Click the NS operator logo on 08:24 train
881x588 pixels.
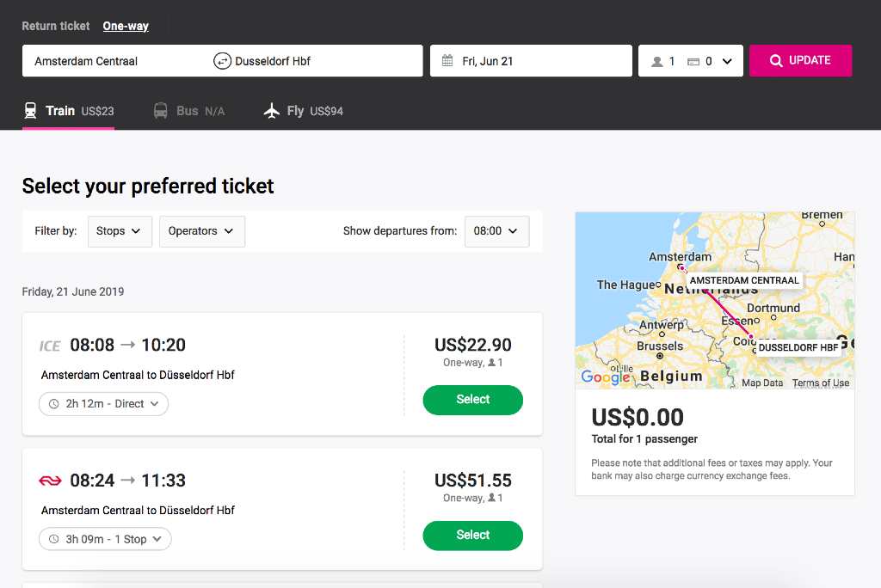[50, 481]
